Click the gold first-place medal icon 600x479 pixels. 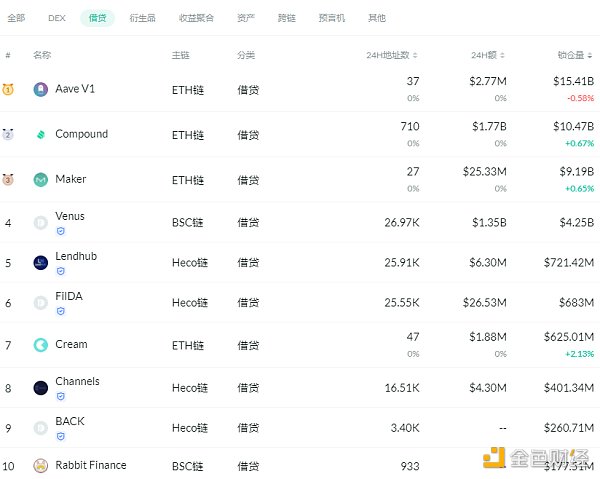click(x=8, y=89)
